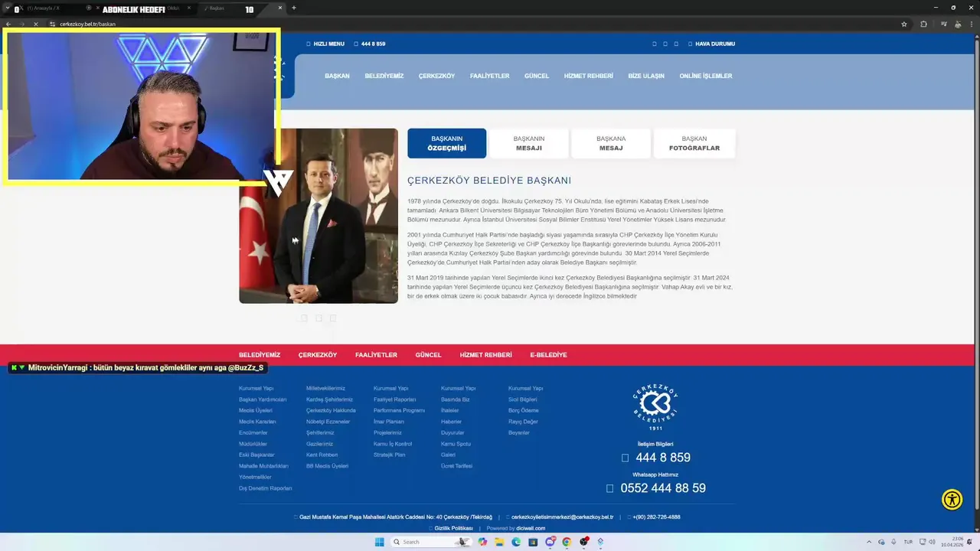Open the Hizmet Rehberi navigation menu
Screen dimensions: 980x551
pos(589,76)
